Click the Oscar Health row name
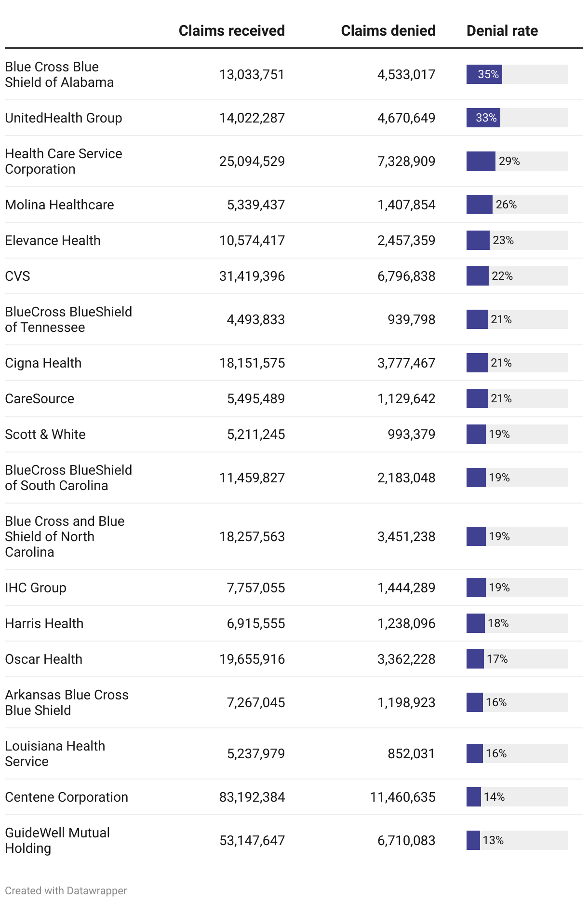The width and height of the screenshot is (588, 902). click(44, 659)
